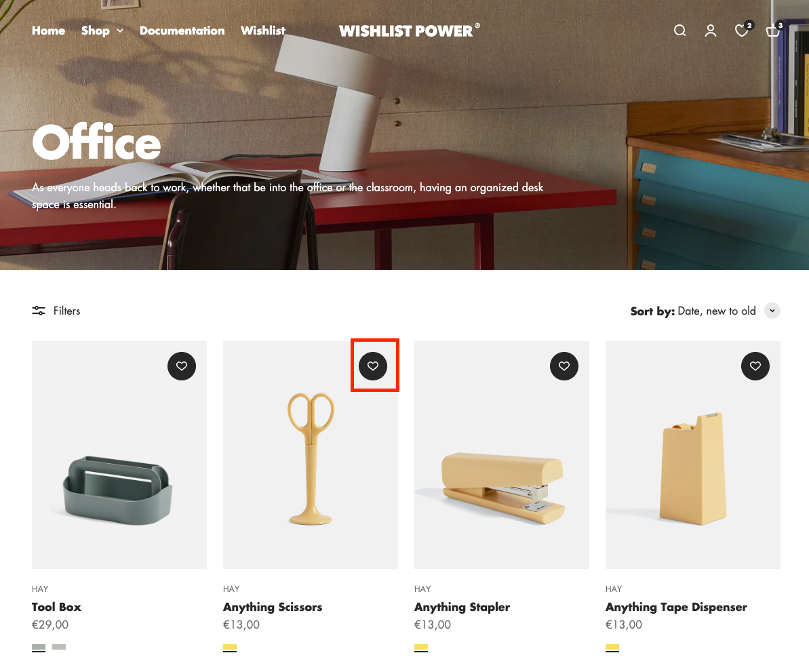Viewport: 809px width, 672px height.
Task: Toggle wishlist heart on Anything Stapler
Action: [564, 366]
